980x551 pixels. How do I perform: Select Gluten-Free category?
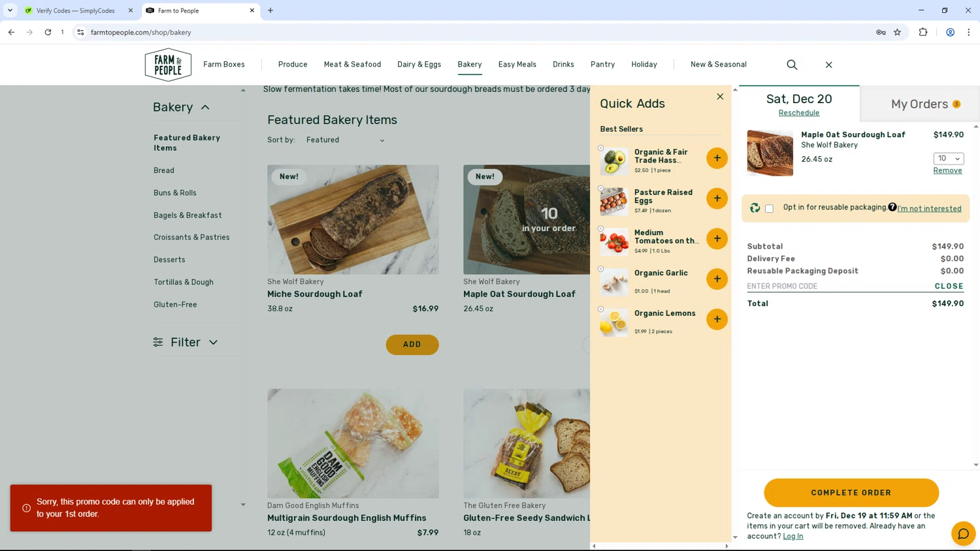(175, 305)
